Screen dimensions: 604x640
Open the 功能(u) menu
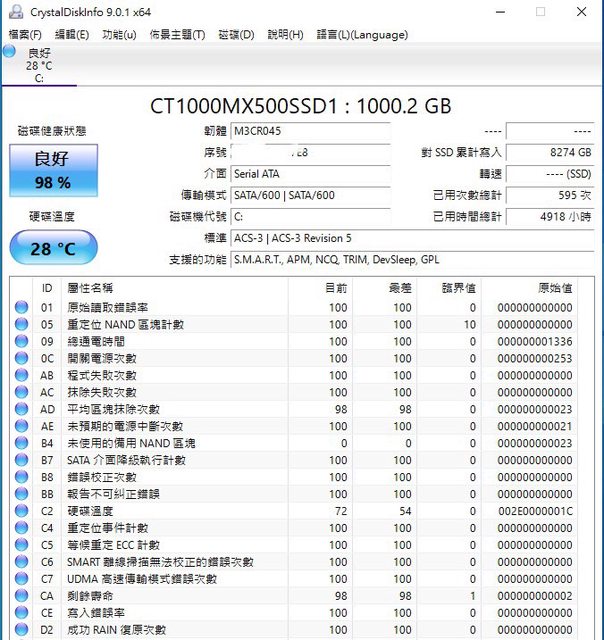coord(119,34)
